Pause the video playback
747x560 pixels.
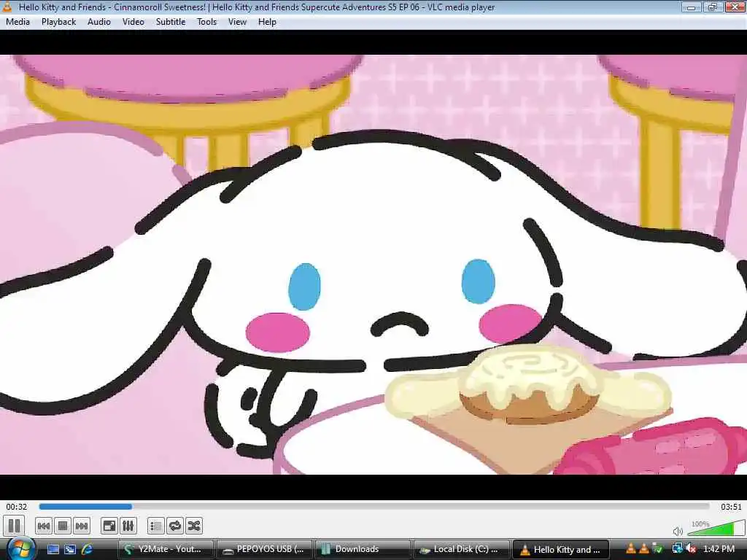[15, 526]
